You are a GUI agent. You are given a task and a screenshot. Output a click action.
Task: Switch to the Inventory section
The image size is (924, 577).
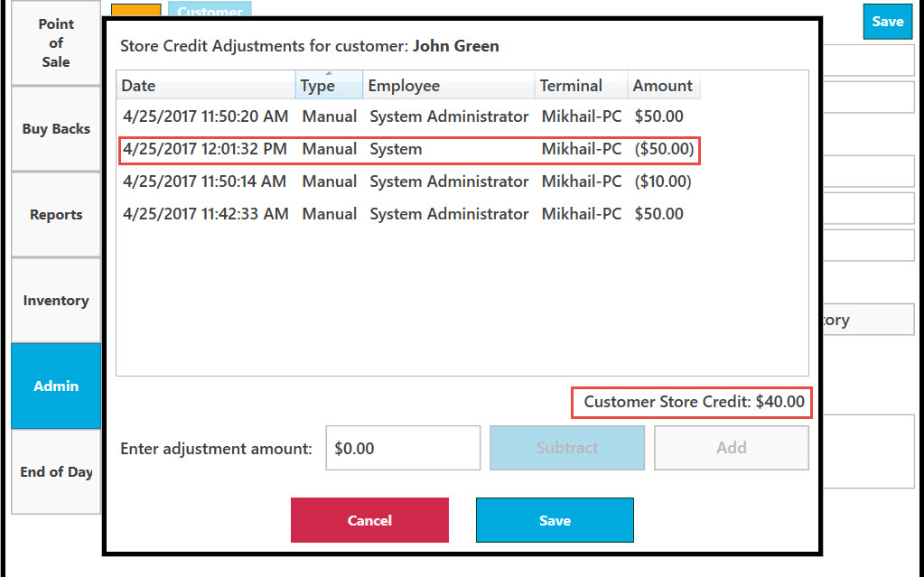(56, 301)
